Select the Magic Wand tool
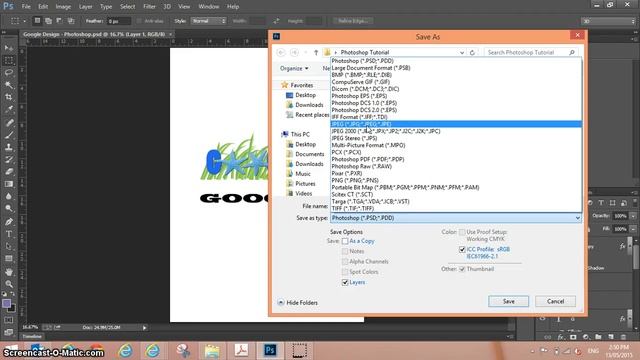The width and height of the screenshot is (640, 360). tap(9, 85)
